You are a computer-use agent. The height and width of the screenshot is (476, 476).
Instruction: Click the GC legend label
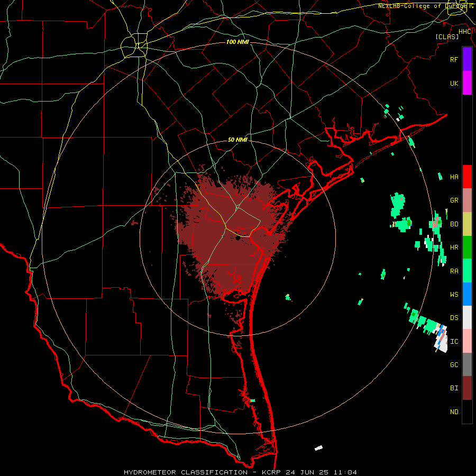(454, 364)
